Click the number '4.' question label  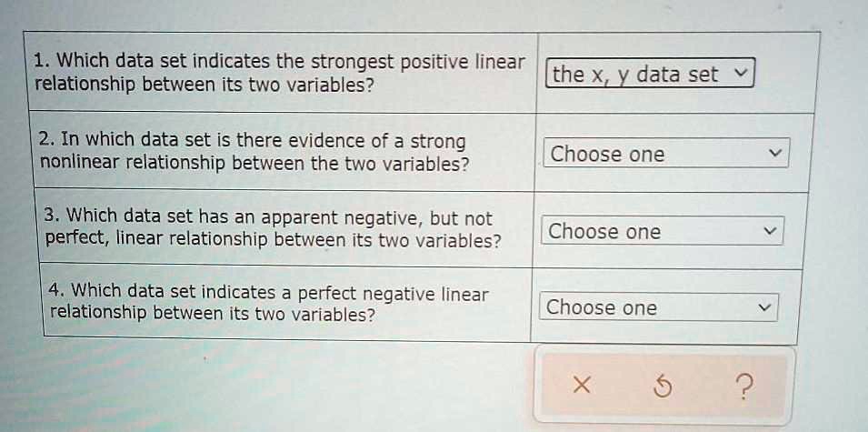pyautogui.click(x=57, y=291)
